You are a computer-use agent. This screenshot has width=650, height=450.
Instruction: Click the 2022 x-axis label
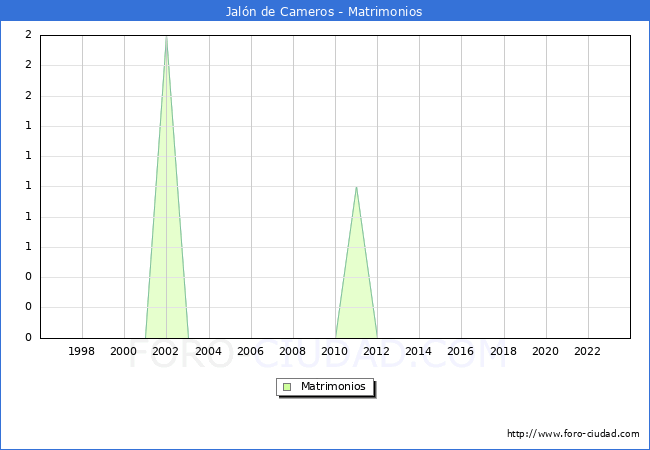pyautogui.click(x=587, y=351)
